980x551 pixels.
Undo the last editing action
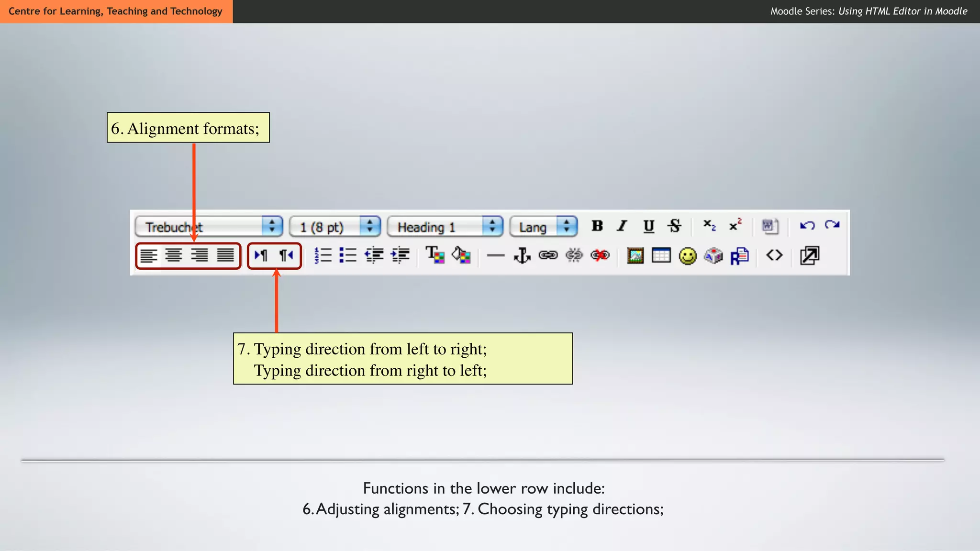[x=807, y=225]
